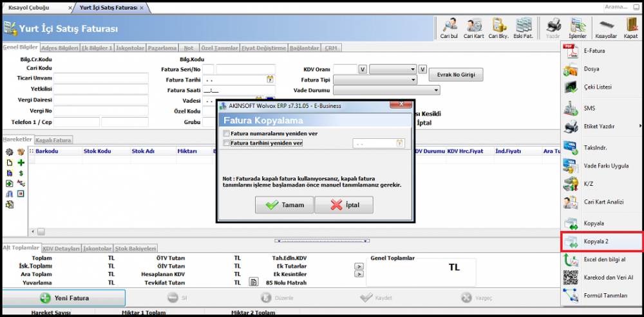Open Fatura Tarihi calendar picker
Screen dimensions: 644x317
[270, 80]
